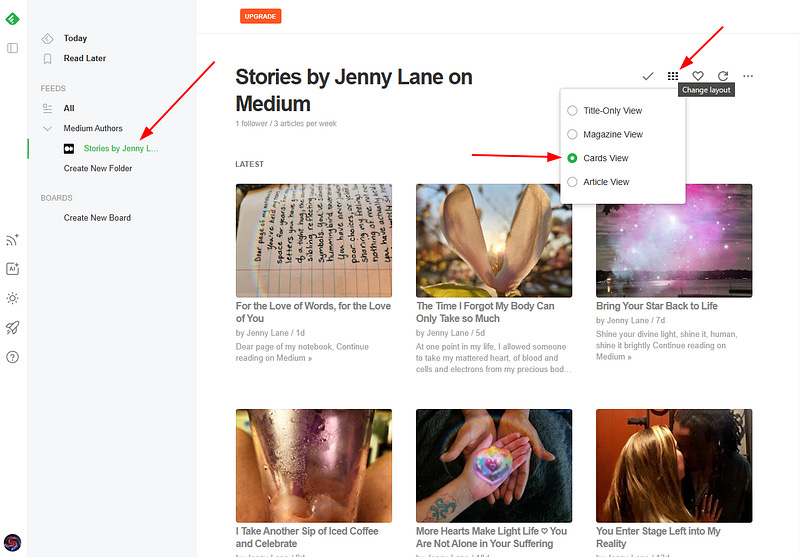Click the hands holding heart thumbnail

[x=494, y=466]
